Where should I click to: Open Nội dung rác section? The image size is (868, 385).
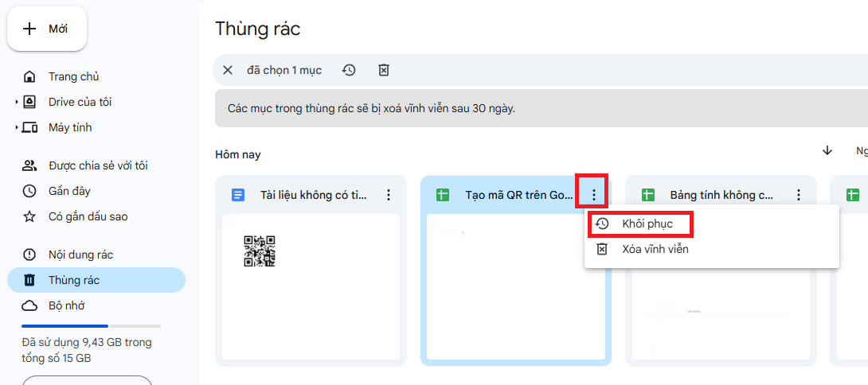(80, 255)
